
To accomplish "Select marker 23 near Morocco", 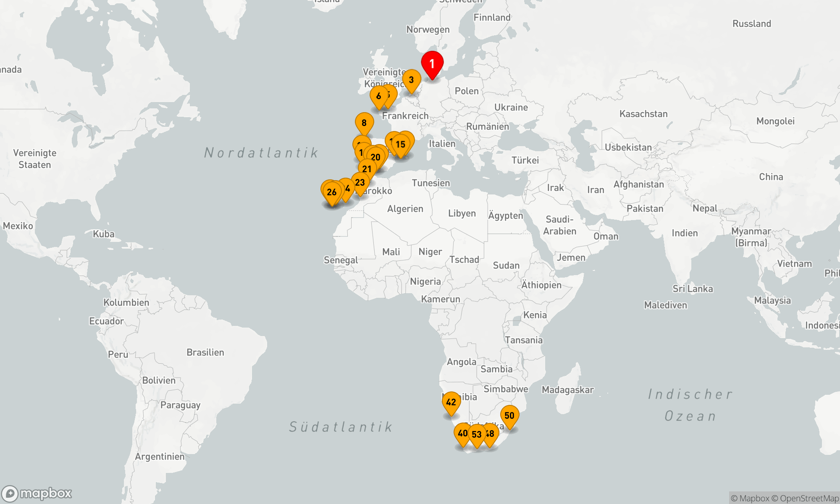I will tap(360, 183).
